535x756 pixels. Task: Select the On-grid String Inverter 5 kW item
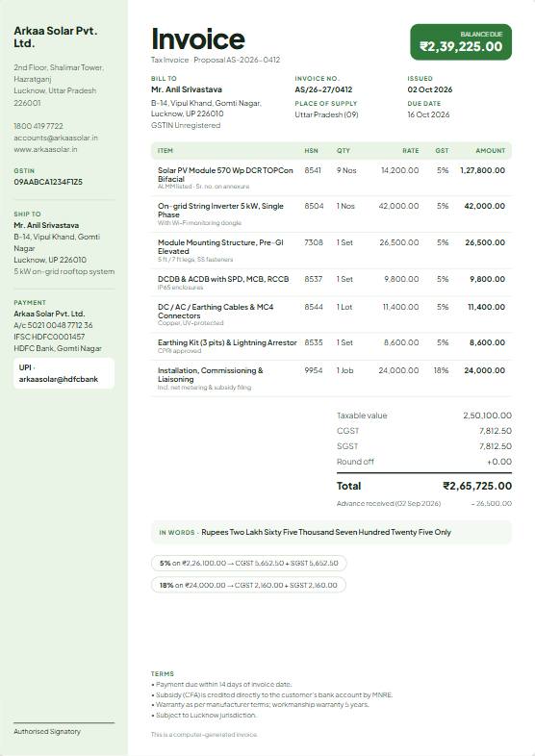pyautogui.click(x=220, y=211)
